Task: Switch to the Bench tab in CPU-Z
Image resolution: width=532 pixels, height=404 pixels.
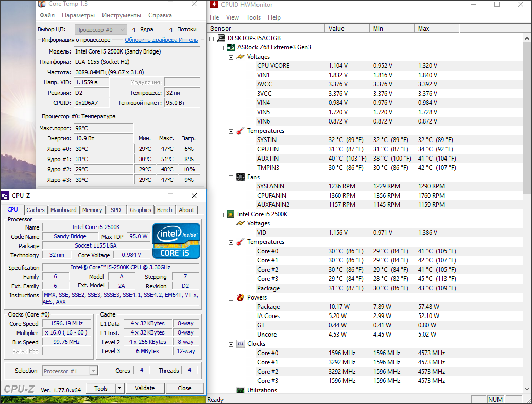Action: click(x=165, y=210)
